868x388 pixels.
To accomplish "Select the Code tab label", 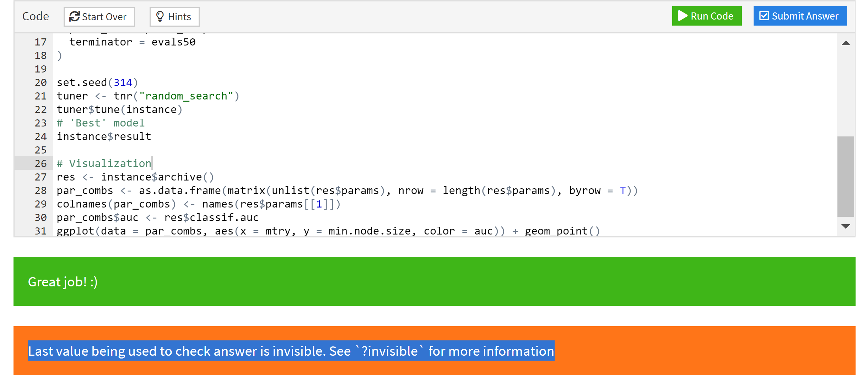I will (36, 16).
